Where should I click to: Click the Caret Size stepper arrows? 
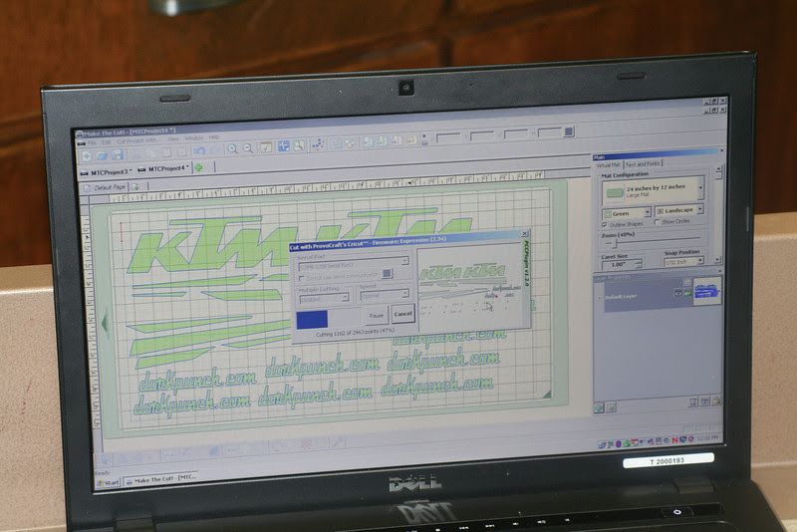[x=639, y=264]
